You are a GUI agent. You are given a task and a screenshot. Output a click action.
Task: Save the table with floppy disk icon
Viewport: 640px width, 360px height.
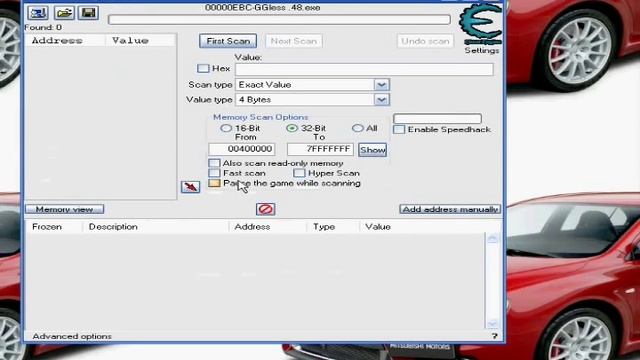pos(89,13)
